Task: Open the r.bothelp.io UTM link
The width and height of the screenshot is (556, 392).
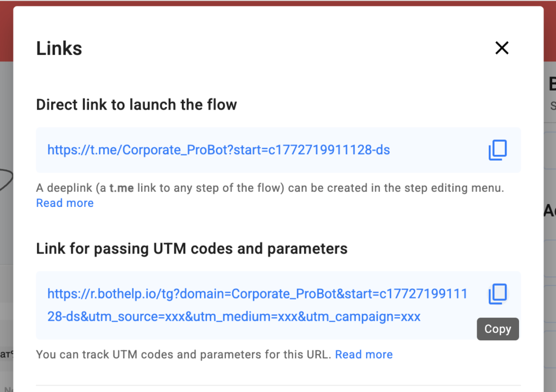Action: pos(257,294)
